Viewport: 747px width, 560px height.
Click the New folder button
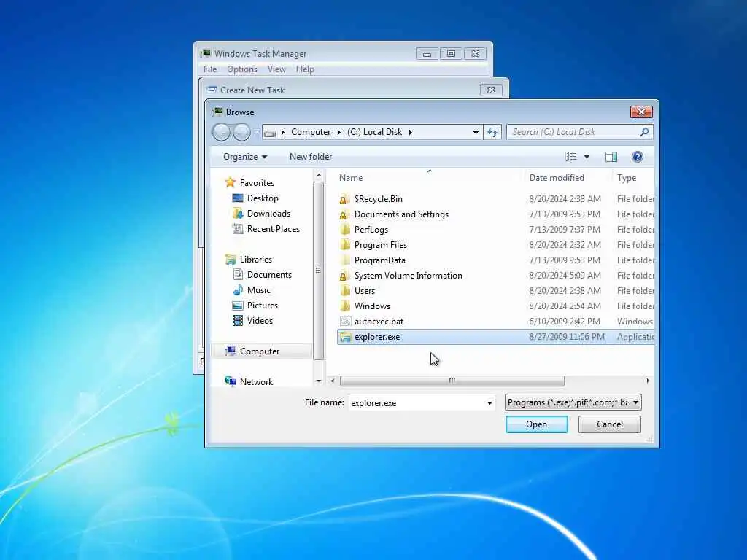pyautogui.click(x=311, y=157)
